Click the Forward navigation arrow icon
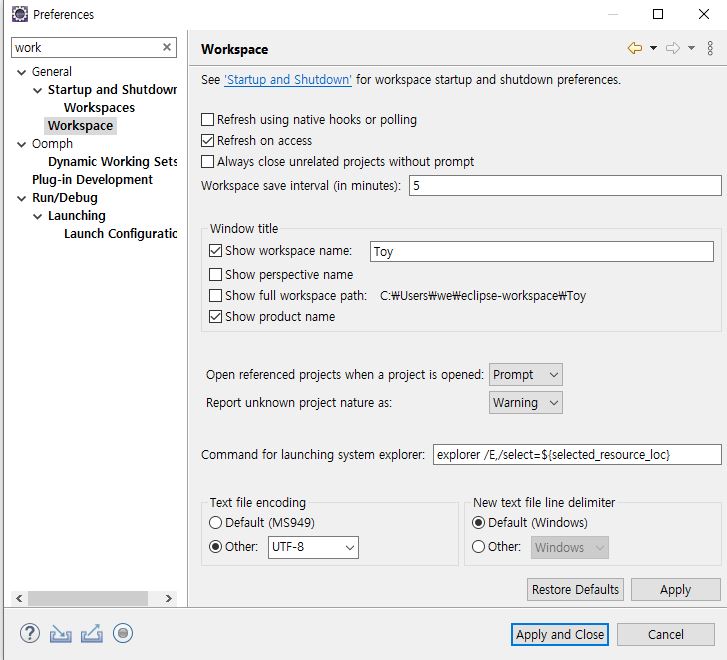This screenshot has height=660, width=727. (x=673, y=48)
